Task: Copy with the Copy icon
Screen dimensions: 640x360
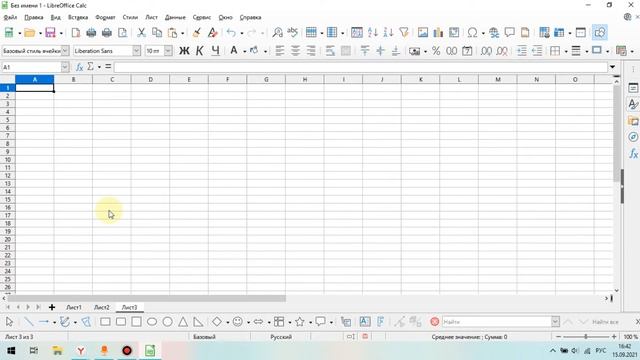Action: (x=157, y=33)
